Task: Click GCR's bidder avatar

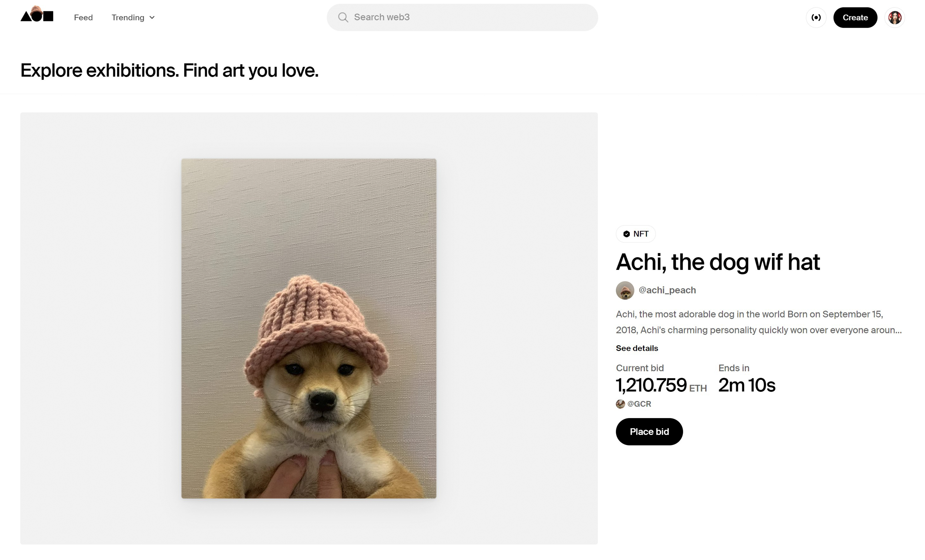Action: tap(620, 403)
